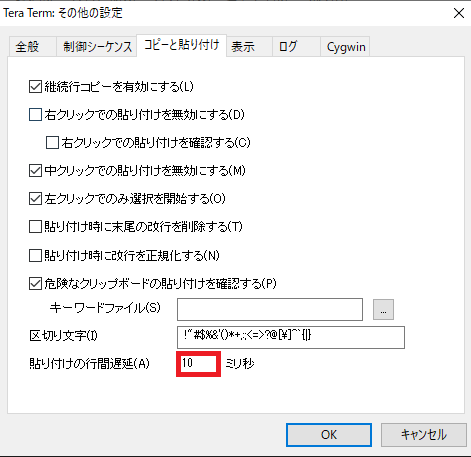
Task: Confirm settings with the OK button
Action: pyautogui.click(x=329, y=435)
